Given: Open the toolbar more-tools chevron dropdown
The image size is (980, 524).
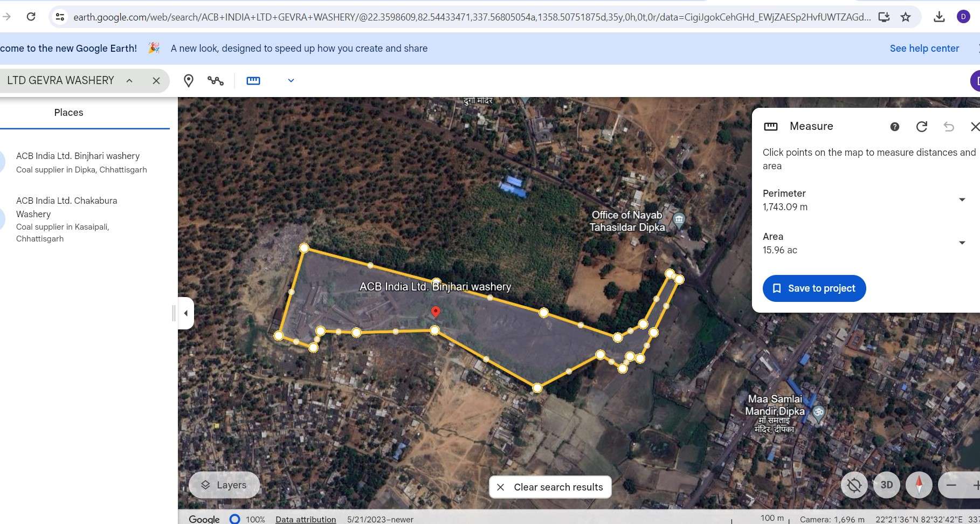Looking at the screenshot, I should coord(291,81).
